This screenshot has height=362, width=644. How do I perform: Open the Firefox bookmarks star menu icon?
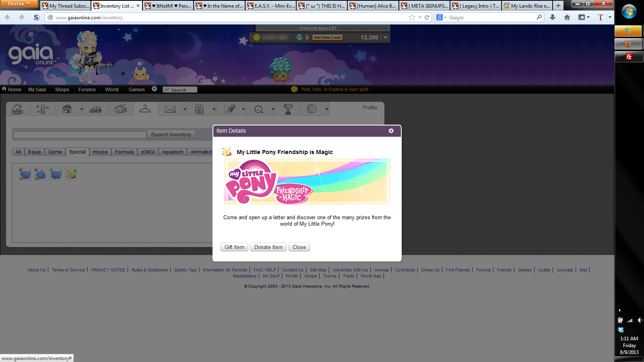[584, 17]
